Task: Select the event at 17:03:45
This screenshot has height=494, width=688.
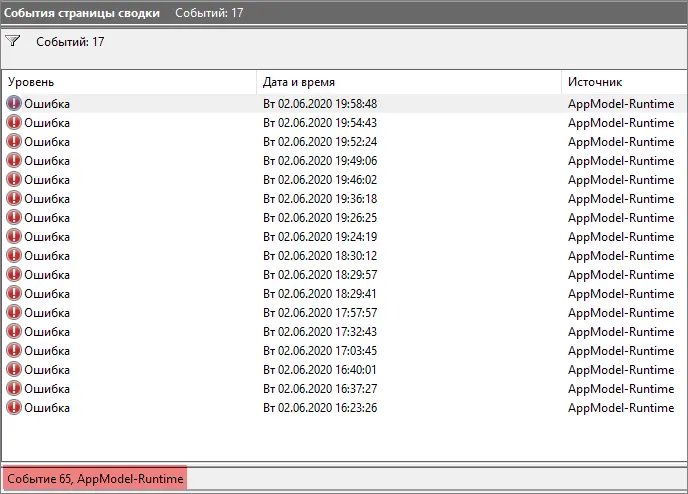Action: 320,350
